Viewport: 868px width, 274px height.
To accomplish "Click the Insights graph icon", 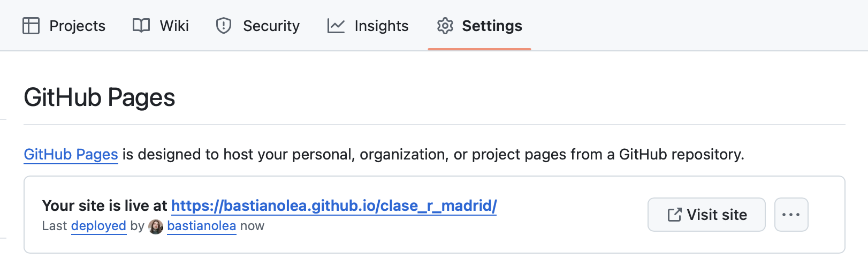I will pos(336,26).
